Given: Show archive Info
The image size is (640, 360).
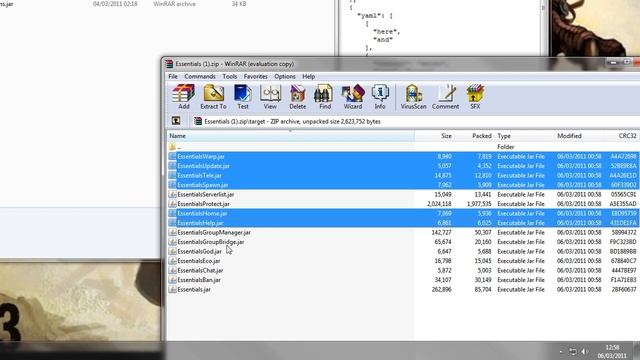Looking at the screenshot, I should 380,97.
